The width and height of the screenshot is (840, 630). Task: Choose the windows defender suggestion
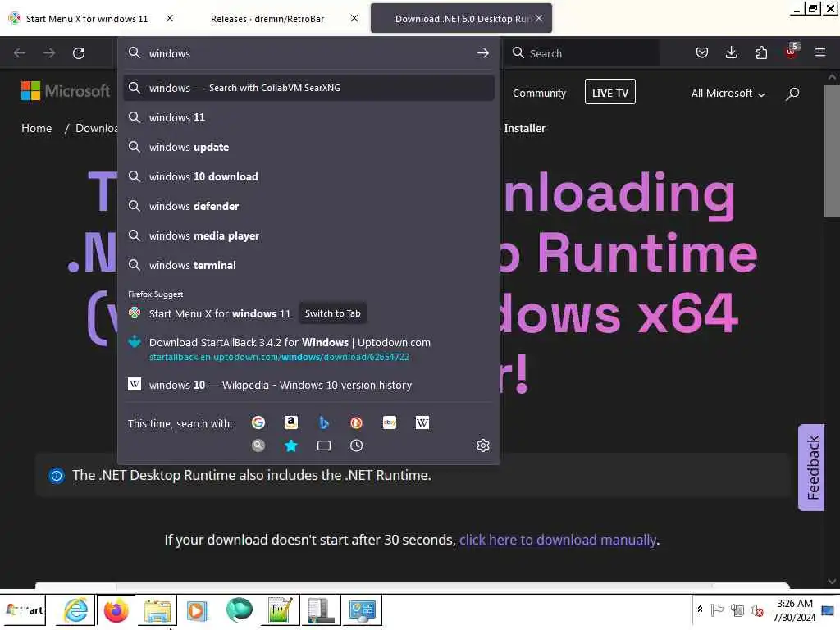tap(308, 206)
